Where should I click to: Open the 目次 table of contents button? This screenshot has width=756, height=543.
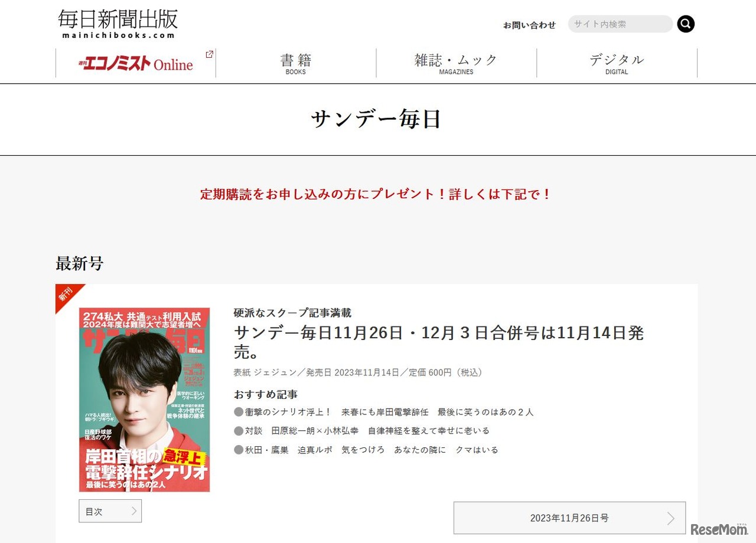tap(110, 511)
